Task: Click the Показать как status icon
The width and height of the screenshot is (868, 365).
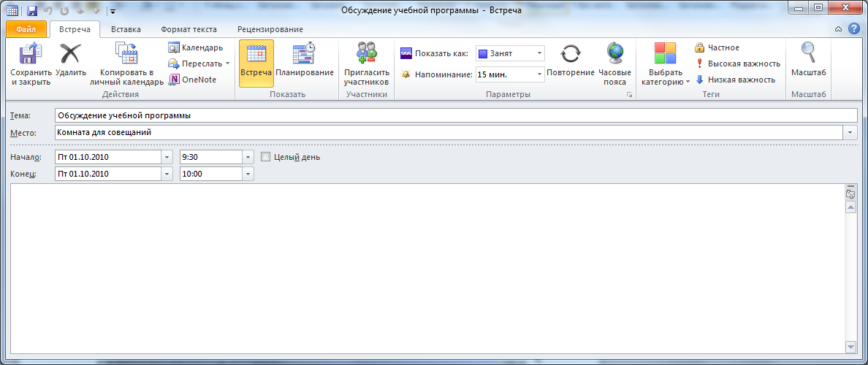Action: [x=406, y=53]
